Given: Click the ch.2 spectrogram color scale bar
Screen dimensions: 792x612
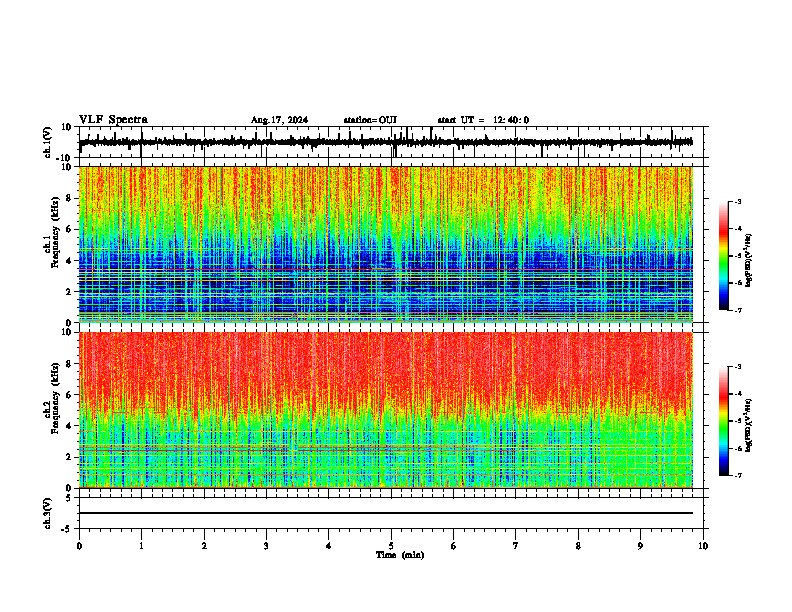Looking at the screenshot, I should pyautogui.click(x=723, y=421).
